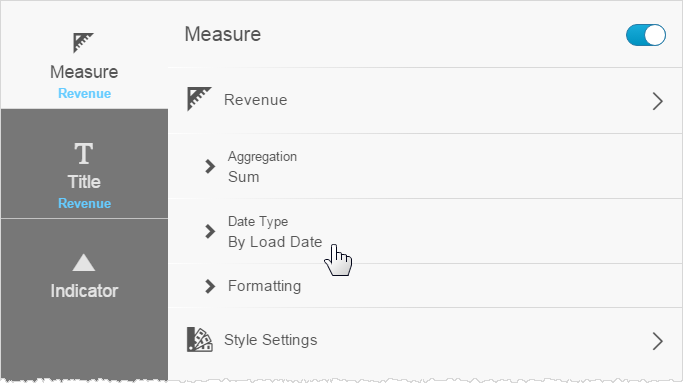The height and width of the screenshot is (384, 683).
Task: Expand the Date Type option chevron
Action: pyautogui.click(x=210, y=231)
